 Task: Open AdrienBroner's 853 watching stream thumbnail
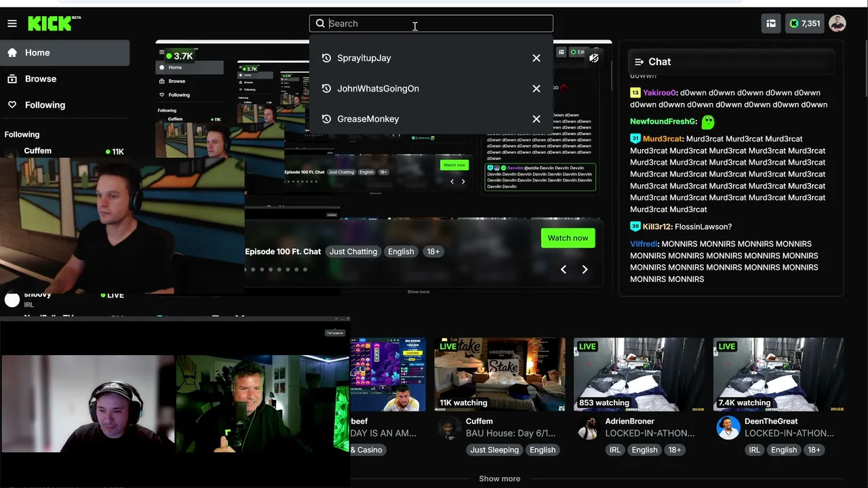click(639, 375)
